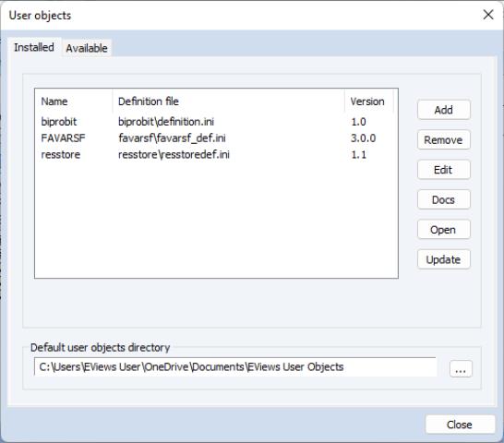Select the biprobit row in list

216,122
